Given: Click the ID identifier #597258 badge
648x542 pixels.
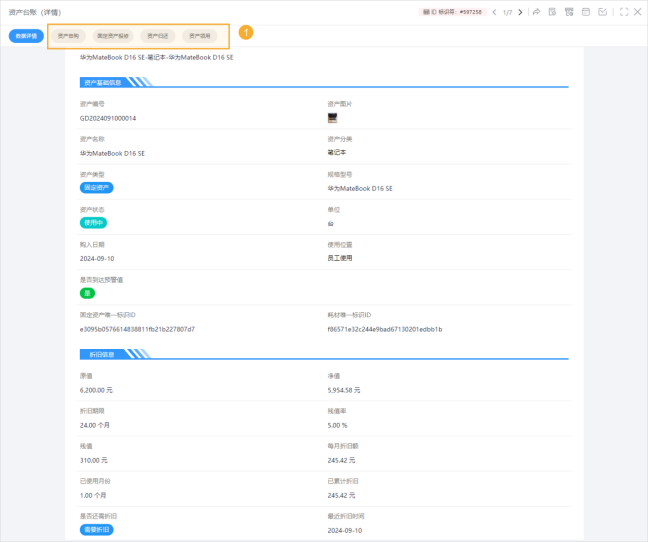Looking at the screenshot, I should click(454, 12).
